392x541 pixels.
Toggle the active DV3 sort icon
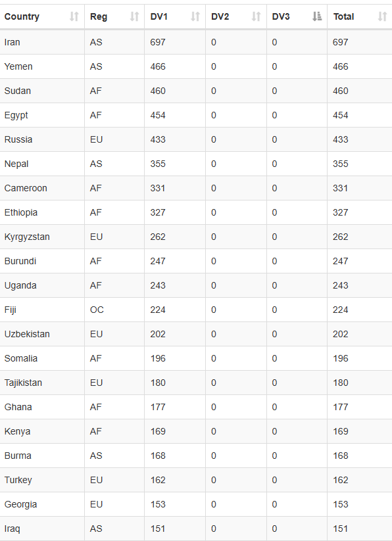[317, 16]
